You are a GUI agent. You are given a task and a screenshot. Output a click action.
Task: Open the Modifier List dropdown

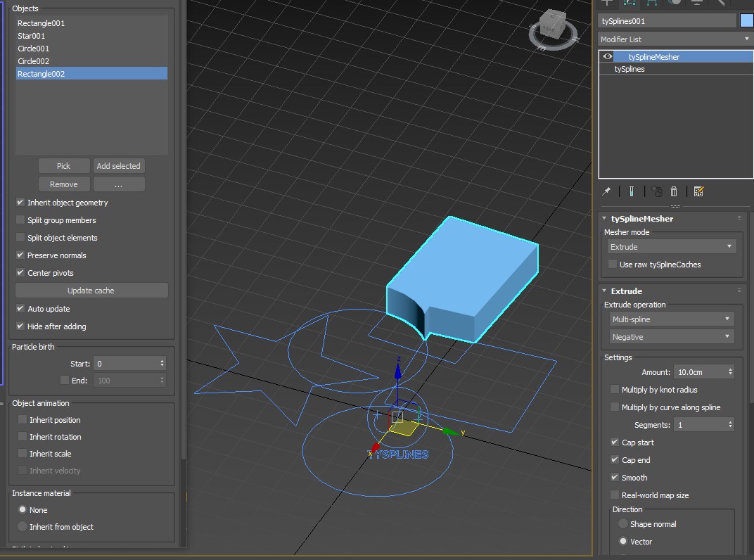(x=675, y=39)
